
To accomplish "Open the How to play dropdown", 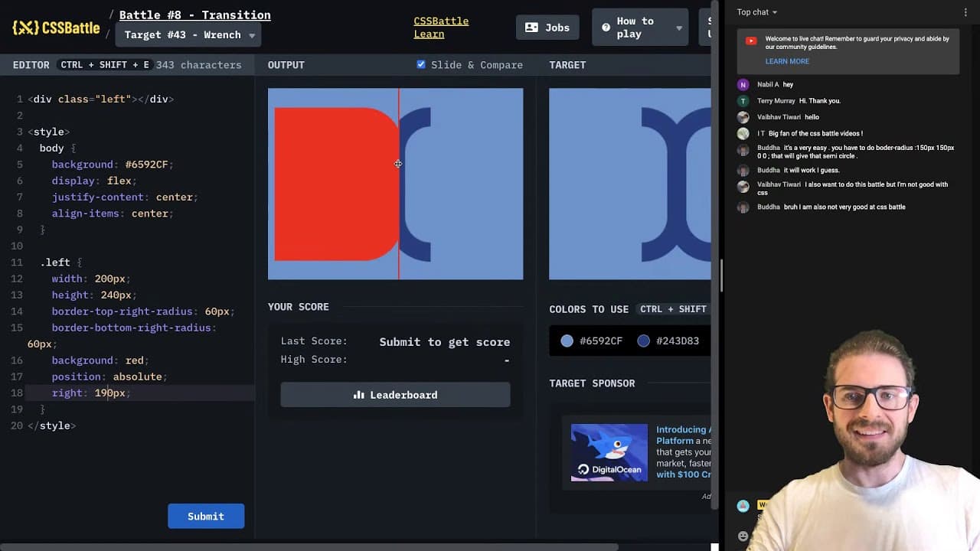I will pyautogui.click(x=642, y=28).
